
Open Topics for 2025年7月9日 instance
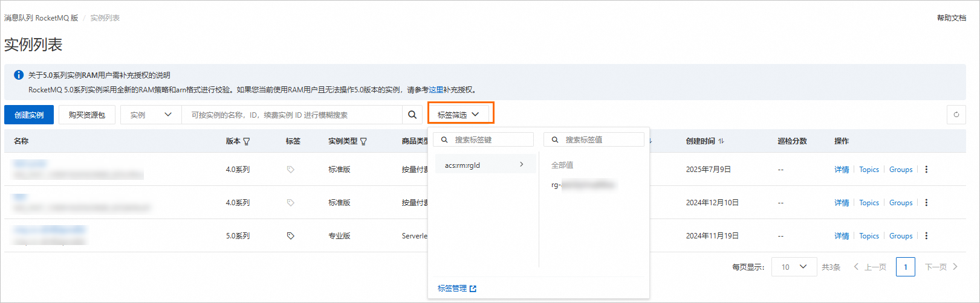click(x=869, y=170)
